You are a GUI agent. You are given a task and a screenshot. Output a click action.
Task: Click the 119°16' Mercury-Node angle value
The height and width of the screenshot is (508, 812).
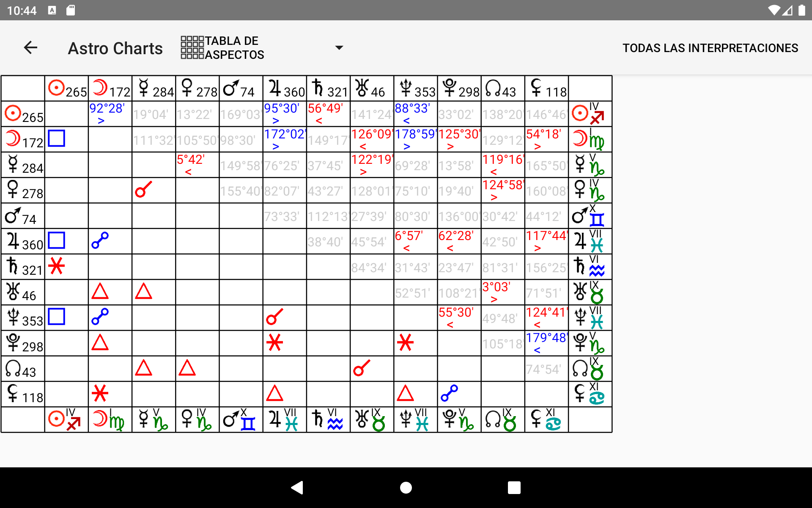504,160
